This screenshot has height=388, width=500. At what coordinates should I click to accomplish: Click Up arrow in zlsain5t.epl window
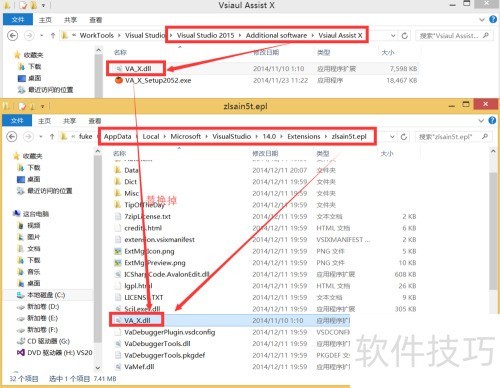[52, 136]
